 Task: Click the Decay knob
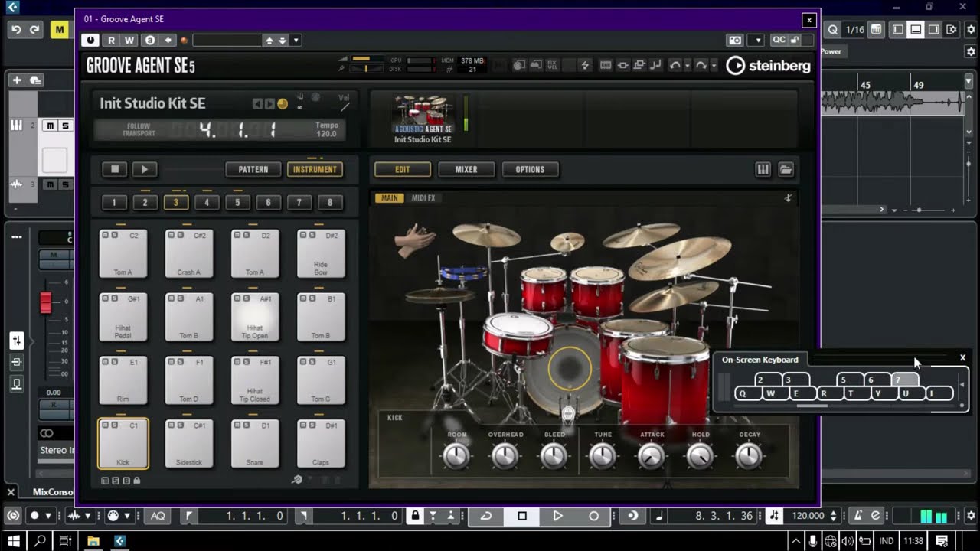click(750, 456)
